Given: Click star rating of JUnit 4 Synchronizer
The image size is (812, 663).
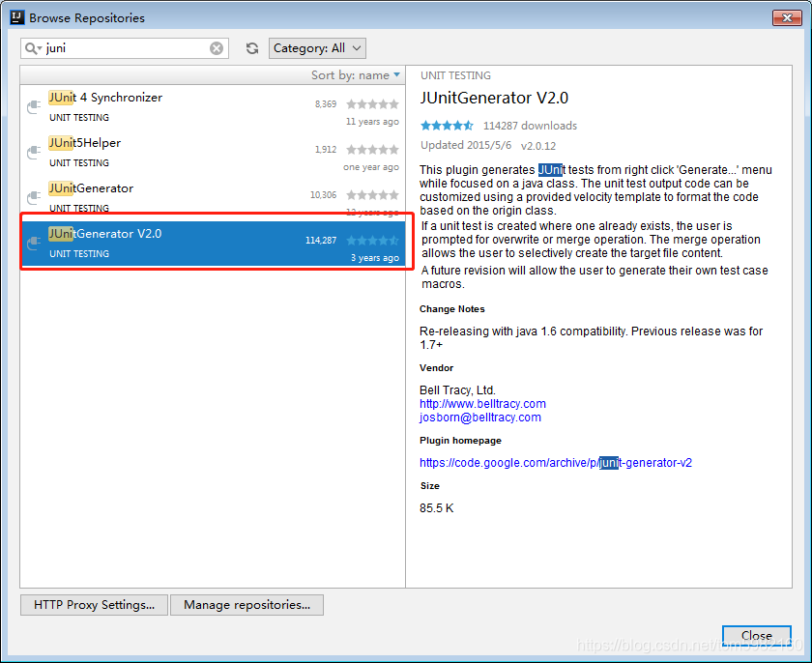Looking at the screenshot, I should [x=372, y=104].
